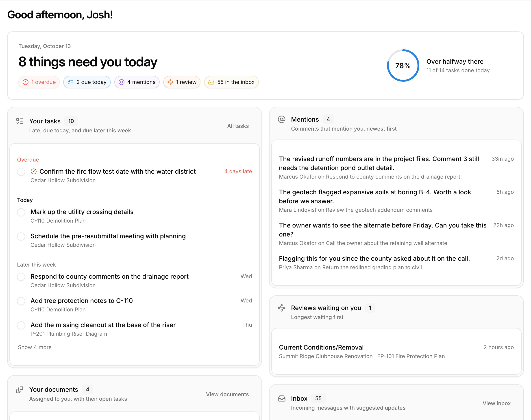Select the '2 due today' chip
Image resolution: width=531 pixels, height=420 pixels.
tap(87, 82)
